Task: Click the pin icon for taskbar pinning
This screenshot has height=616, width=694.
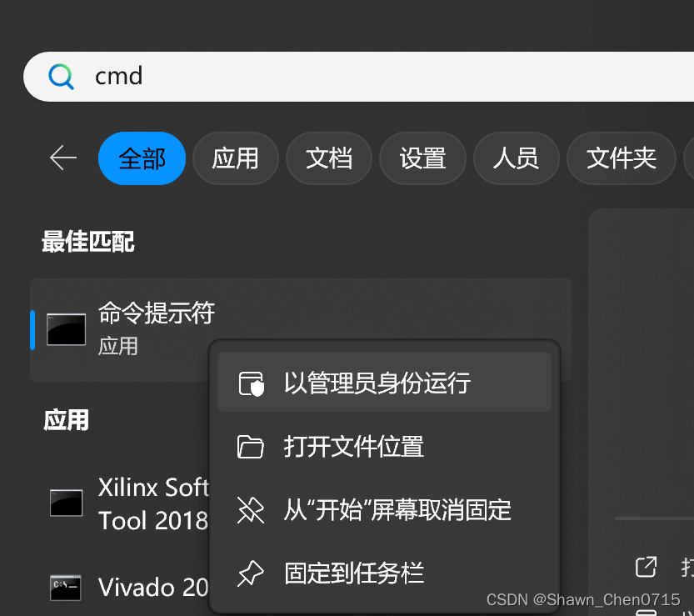Action: pyautogui.click(x=251, y=573)
